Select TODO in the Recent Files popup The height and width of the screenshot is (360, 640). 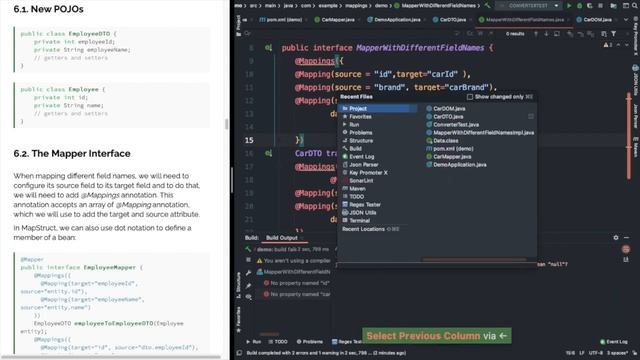tap(378, 197)
